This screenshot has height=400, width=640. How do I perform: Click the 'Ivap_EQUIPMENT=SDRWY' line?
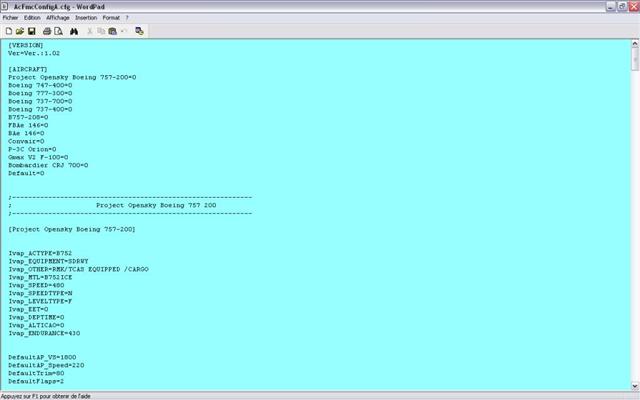[x=48, y=261]
